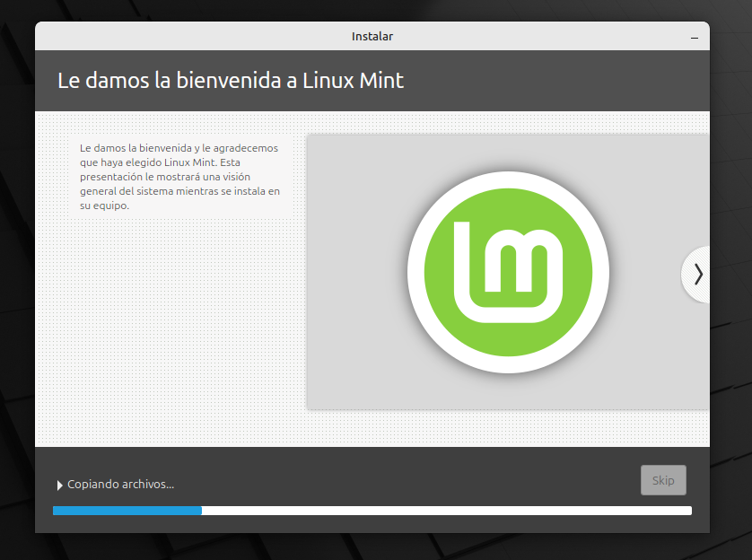Click the blue filled part of progress bar
The image size is (752, 560).
tap(127, 511)
